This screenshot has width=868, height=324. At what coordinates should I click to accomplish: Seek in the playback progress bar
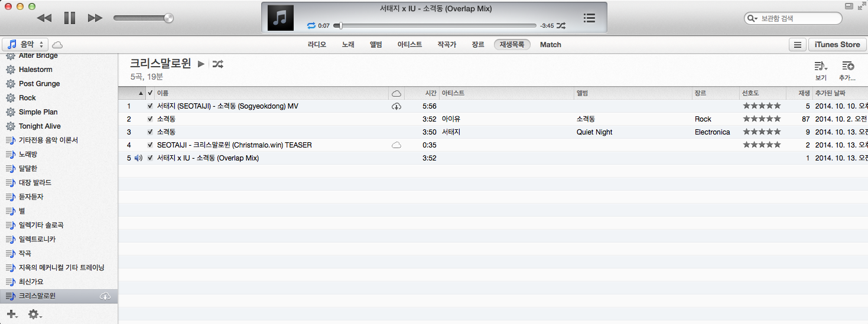434,25
